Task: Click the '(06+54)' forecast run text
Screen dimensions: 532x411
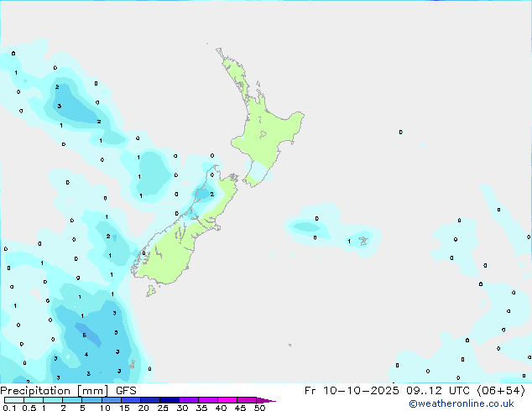Action: tap(501, 391)
